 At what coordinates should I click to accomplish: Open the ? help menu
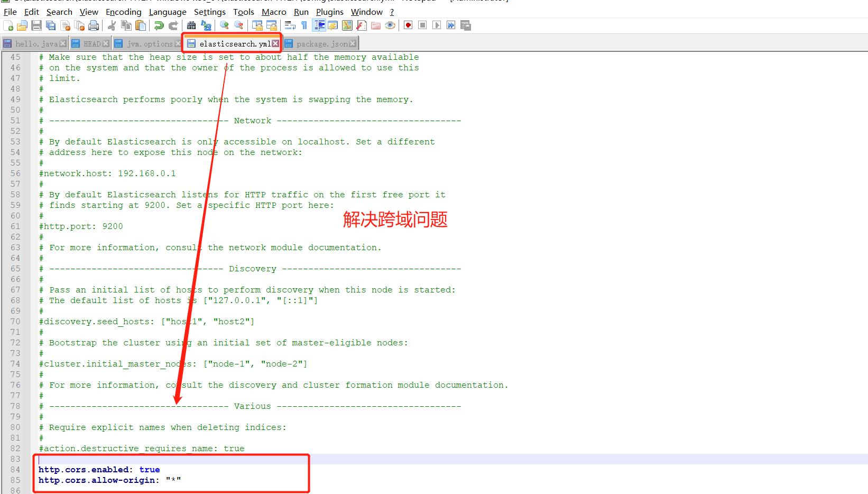click(x=392, y=12)
